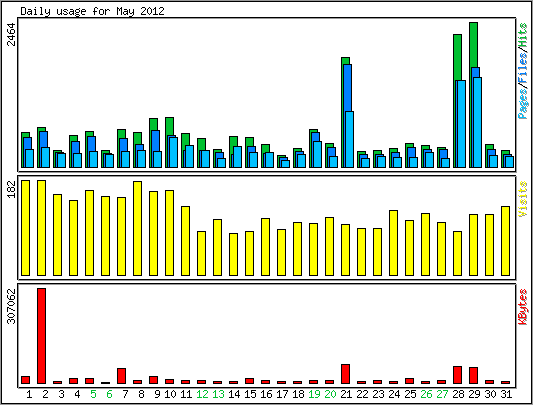Select the red KBytes bar for day 21
This screenshot has width=533, height=405.
(x=346, y=374)
